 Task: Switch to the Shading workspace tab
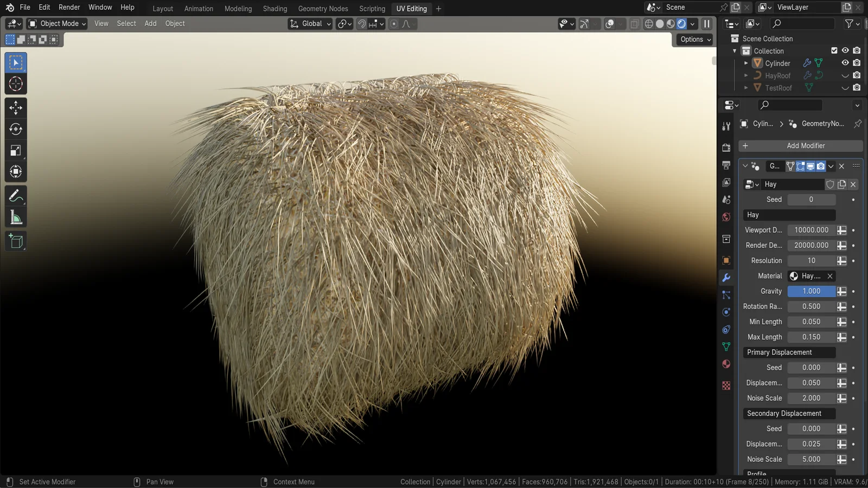[275, 9]
